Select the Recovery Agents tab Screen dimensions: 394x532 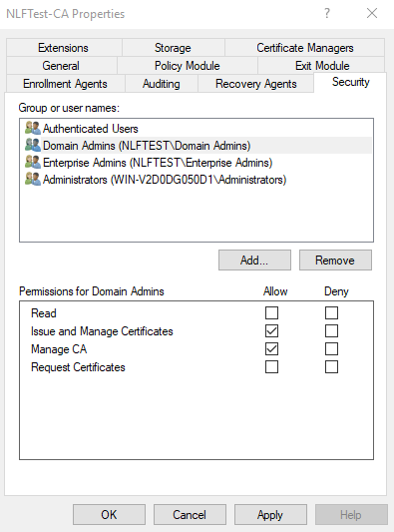tap(256, 84)
